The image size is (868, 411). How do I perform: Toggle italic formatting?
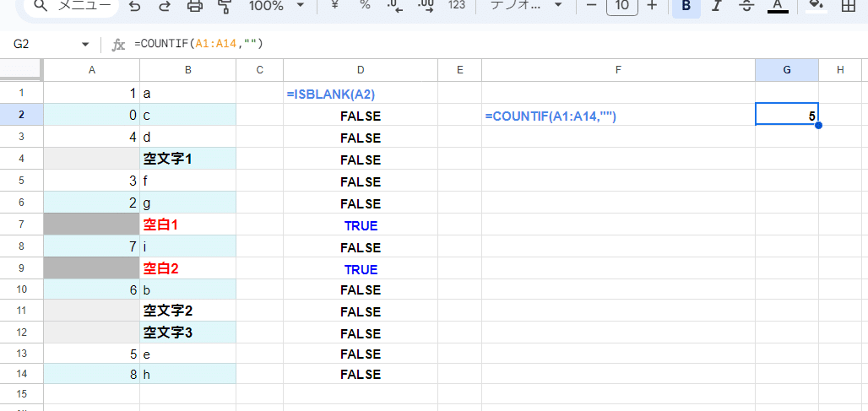(717, 6)
